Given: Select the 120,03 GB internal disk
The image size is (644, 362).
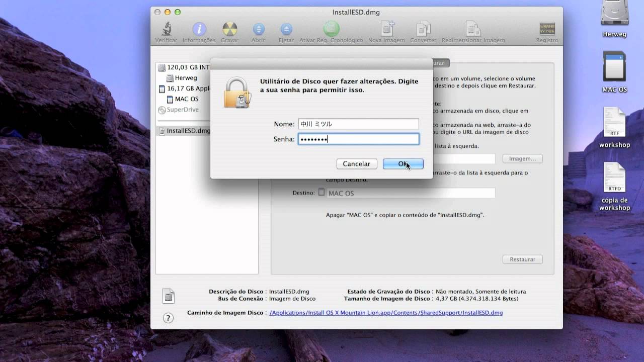Looking at the screenshot, I should click(x=184, y=67).
